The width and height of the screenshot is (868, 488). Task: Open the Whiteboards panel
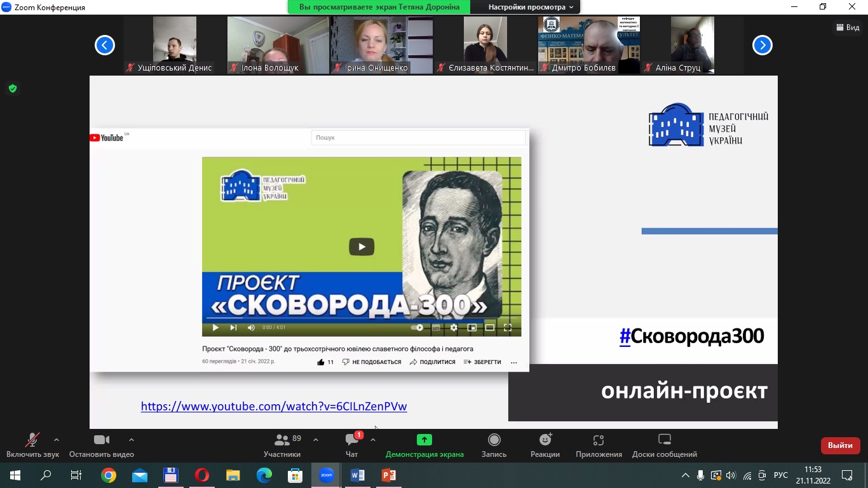[664, 445]
